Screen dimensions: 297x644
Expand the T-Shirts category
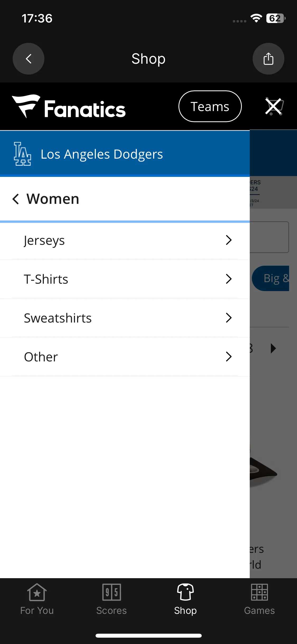click(125, 279)
